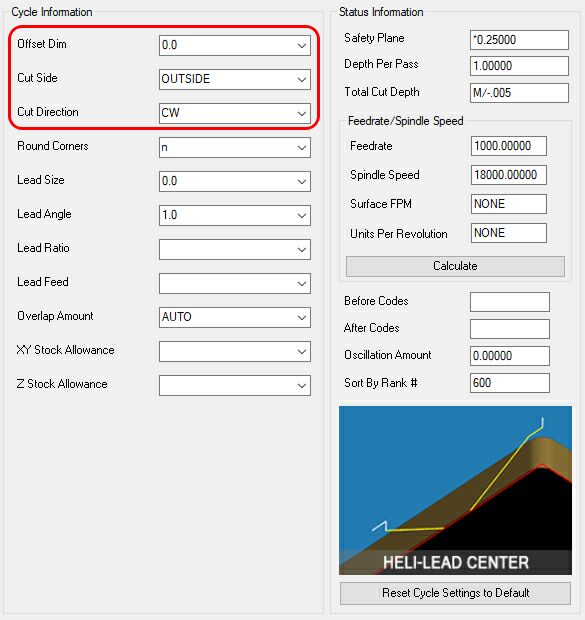This screenshot has width=585, height=620.
Task: Click the Feedrate value field
Action: click(509, 146)
